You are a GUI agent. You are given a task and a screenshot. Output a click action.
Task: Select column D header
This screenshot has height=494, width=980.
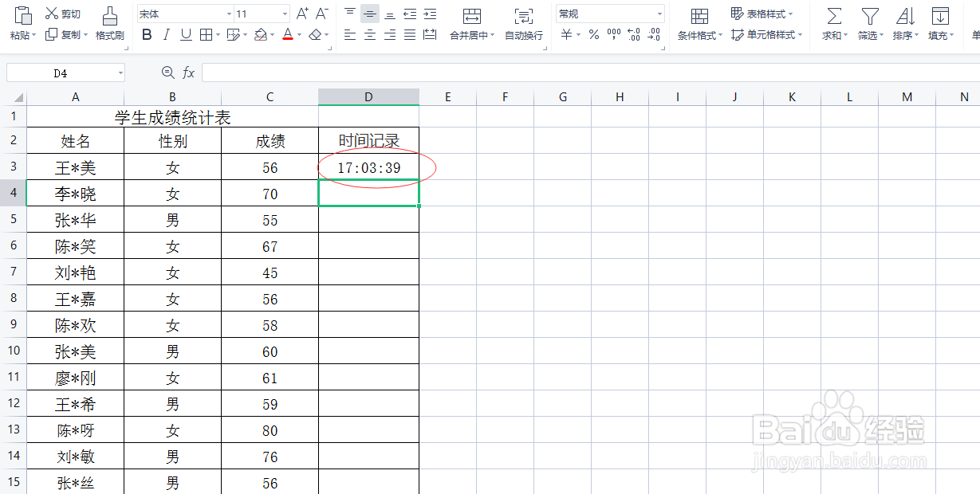tap(368, 97)
